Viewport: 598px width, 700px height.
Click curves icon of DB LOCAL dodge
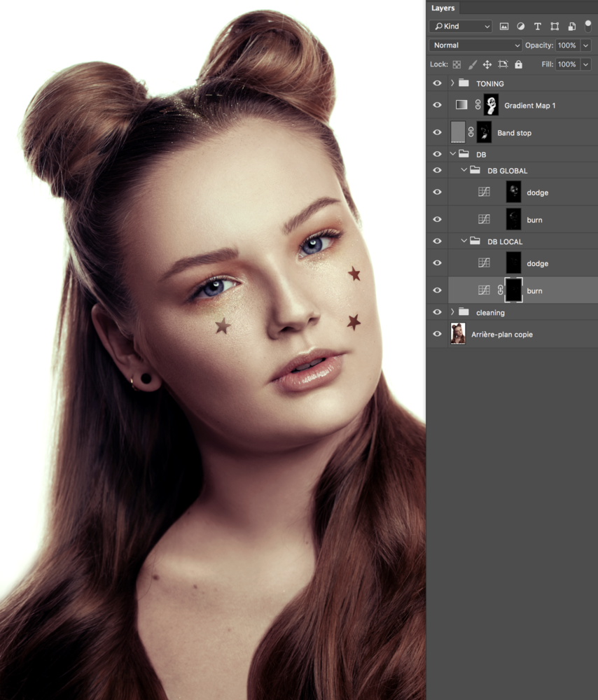[484, 263]
